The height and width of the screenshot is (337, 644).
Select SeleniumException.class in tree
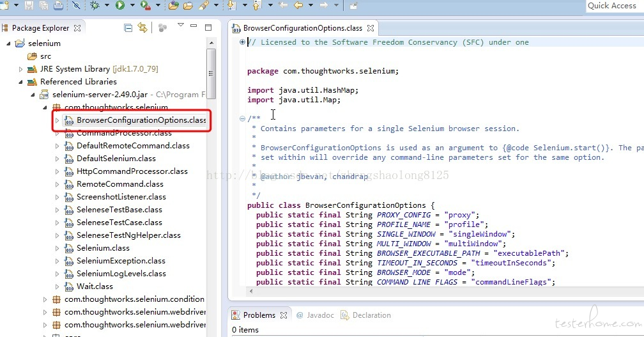[115, 260]
